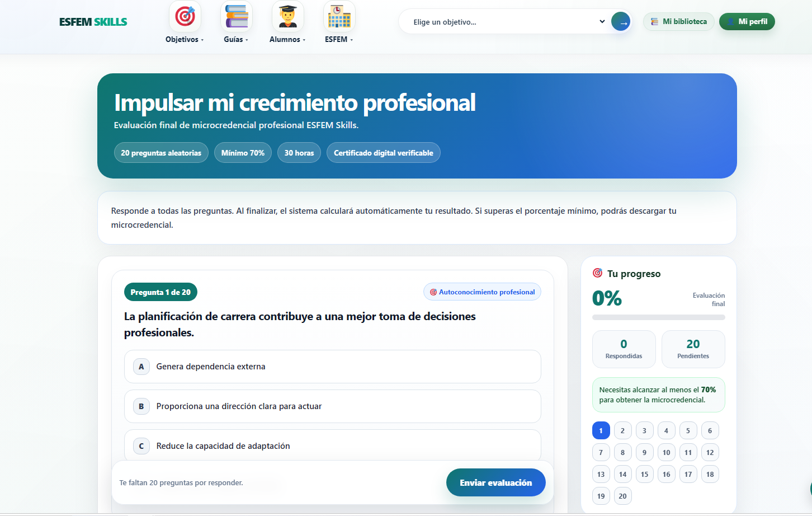
Task: Jump to question 16 in navigator
Action: click(667, 474)
